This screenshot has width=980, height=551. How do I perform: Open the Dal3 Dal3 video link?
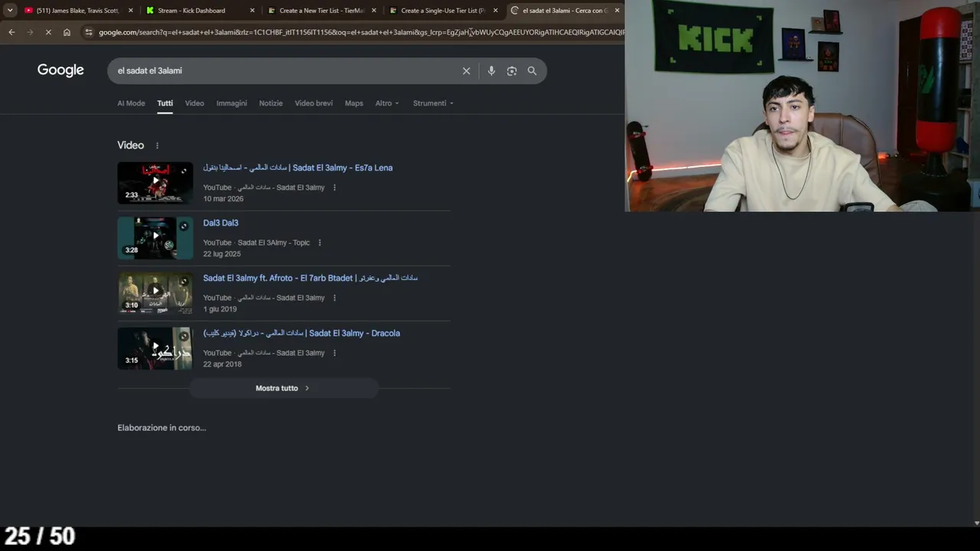pos(220,223)
